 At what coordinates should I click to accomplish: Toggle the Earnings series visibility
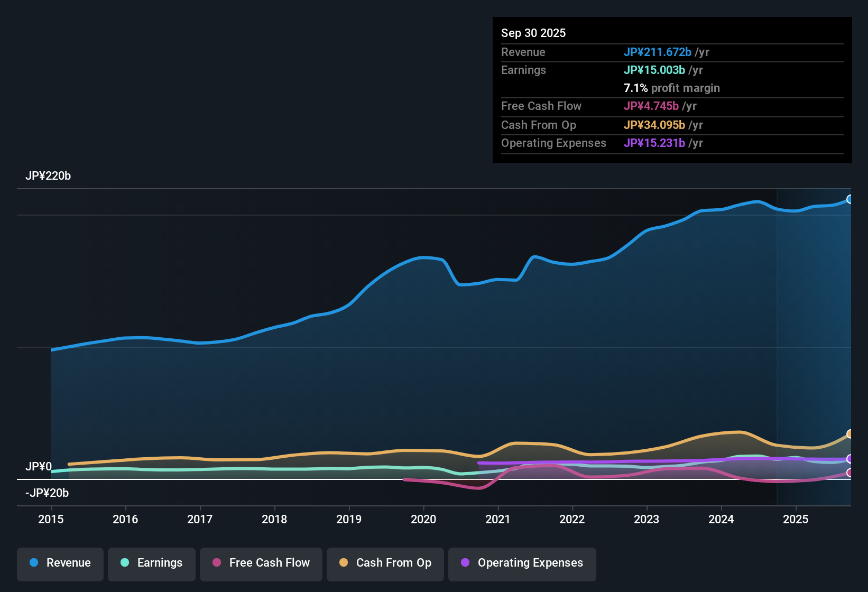pyautogui.click(x=151, y=563)
